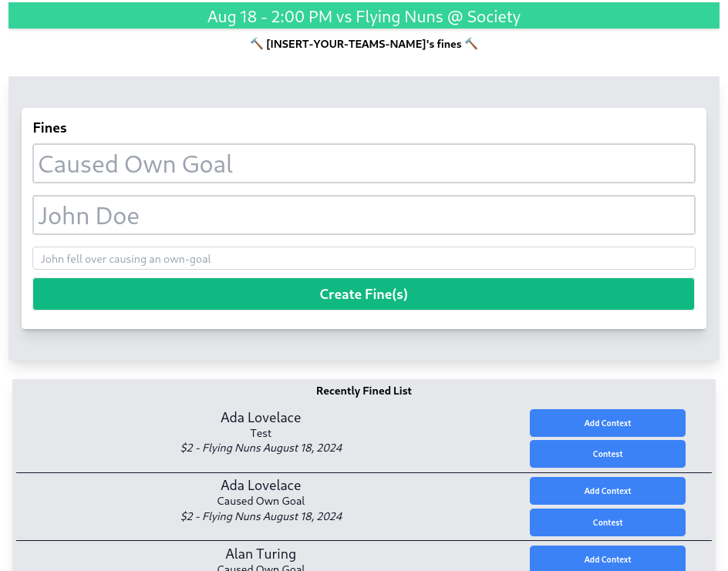Click the hammer icon before the team name
The image size is (728, 571).
(x=257, y=44)
